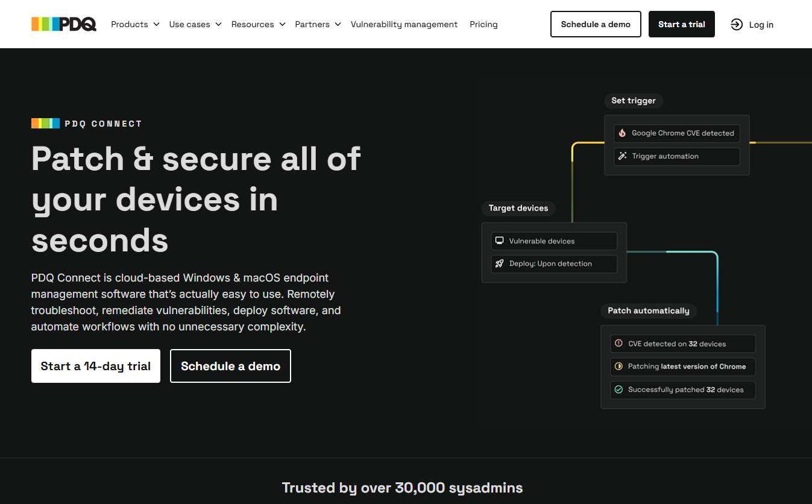The image size is (812, 504).
Task: Expand the Partners menu chevron
Action: (338, 25)
